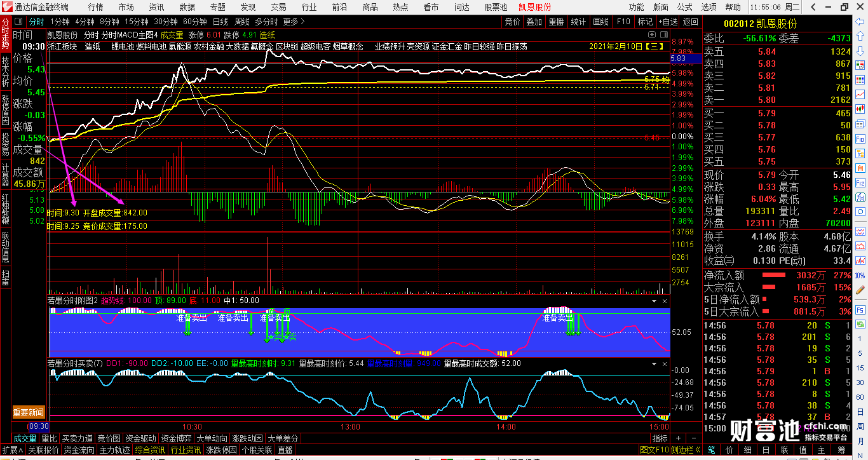Open the 指标 indicator selector
Image resolution: width=868 pixels, height=460 pixels.
point(660,438)
